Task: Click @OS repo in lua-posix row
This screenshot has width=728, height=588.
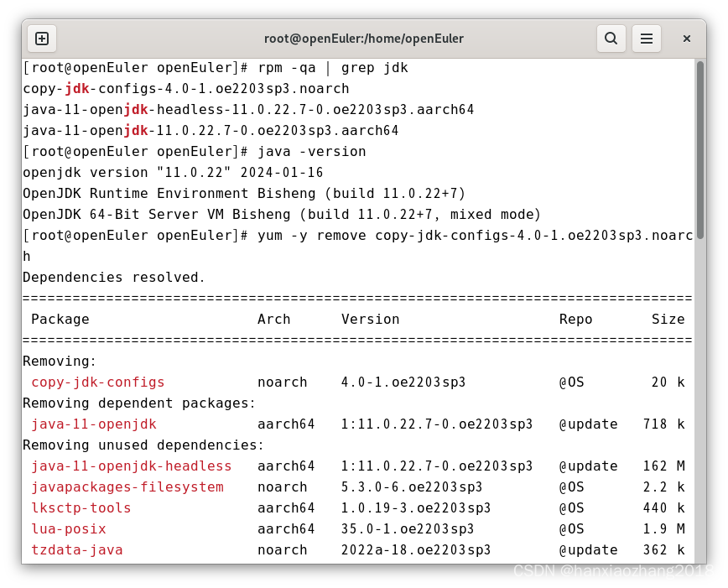Action: tap(571, 529)
